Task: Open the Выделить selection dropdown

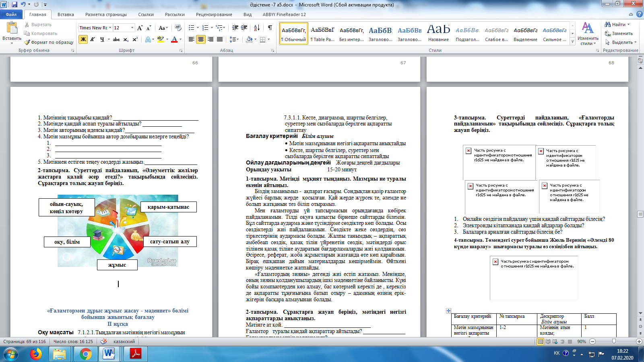Action: click(621, 42)
